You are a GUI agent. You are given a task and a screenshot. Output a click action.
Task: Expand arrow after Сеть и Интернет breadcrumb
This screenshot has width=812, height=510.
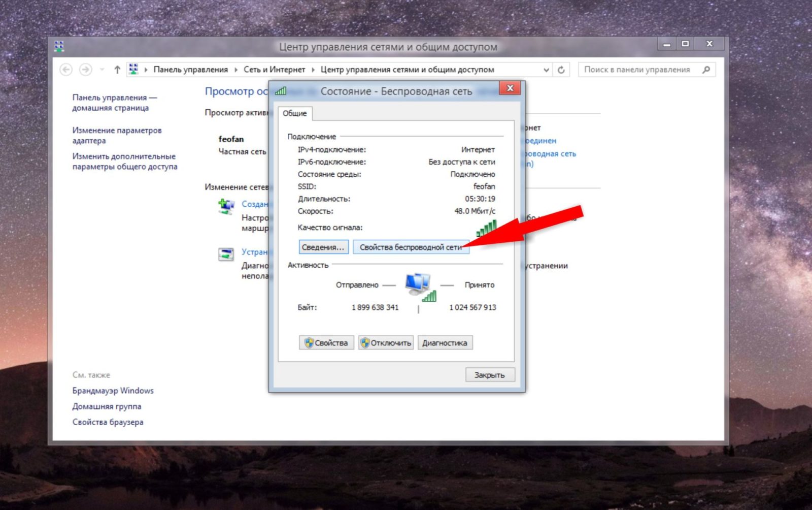click(x=313, y=70)
